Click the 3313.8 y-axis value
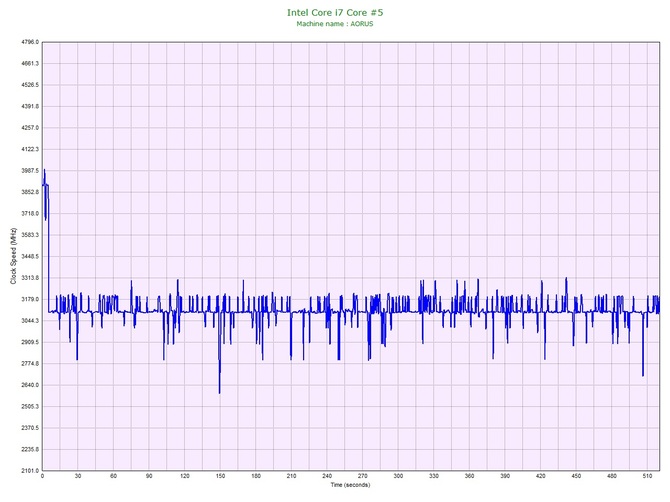This screenshot has width=670, height=502. click(30, 278)
